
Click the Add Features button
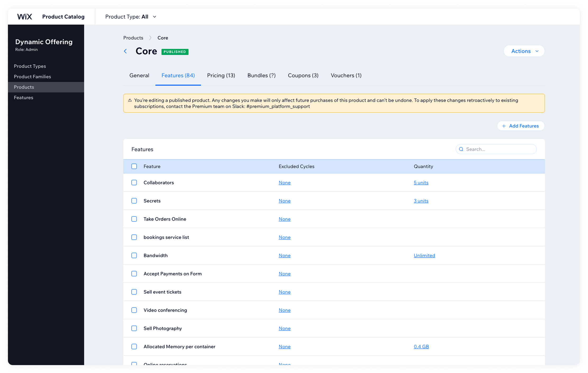(521, 126)
